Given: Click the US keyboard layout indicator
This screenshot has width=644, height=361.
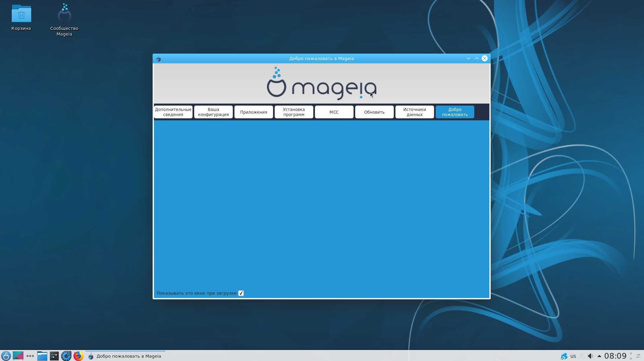Looking at the screenshot, I should [x=573, y=356].
